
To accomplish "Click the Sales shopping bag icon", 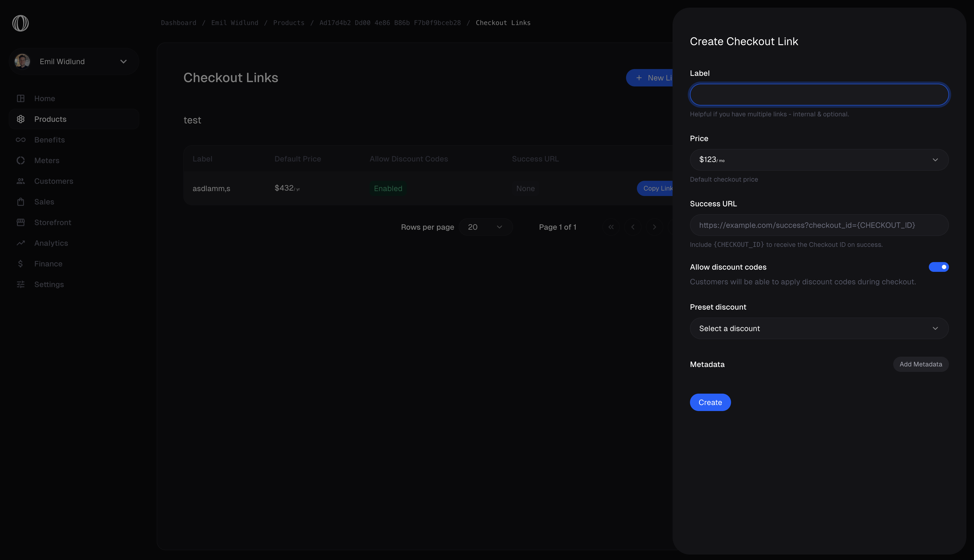I will click(21, 202).
